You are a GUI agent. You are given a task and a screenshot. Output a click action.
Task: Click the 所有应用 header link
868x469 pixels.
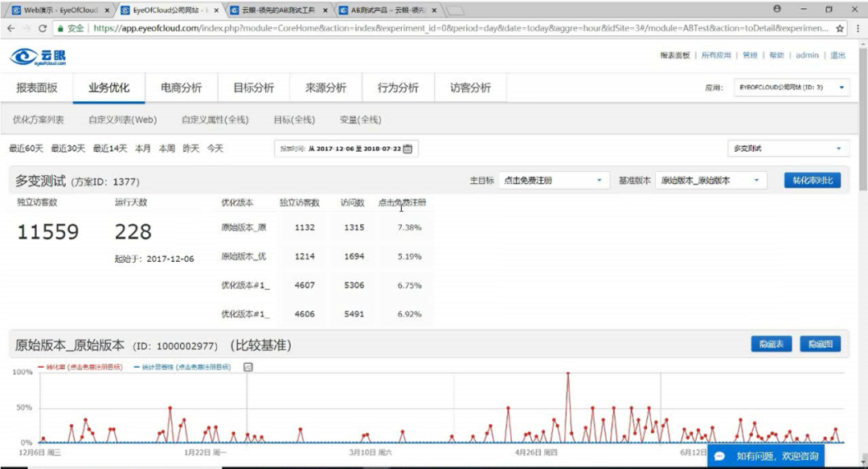[x=716, y=55]
